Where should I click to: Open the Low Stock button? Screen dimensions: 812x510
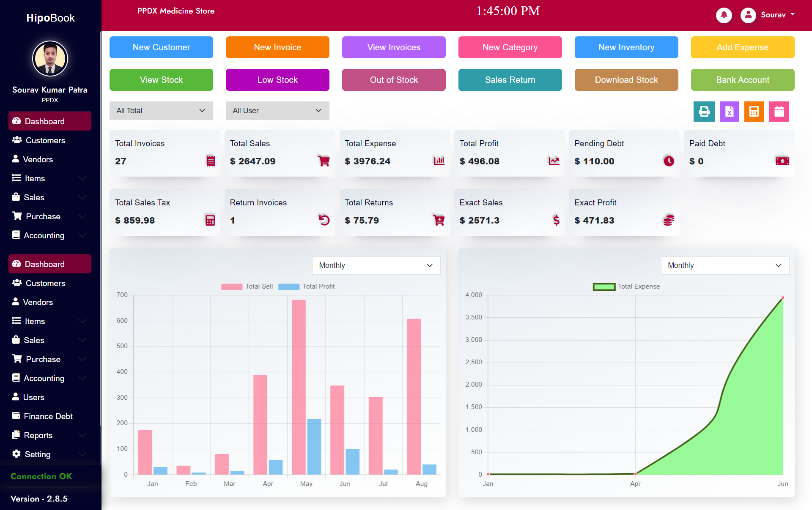[x=277, y=80]
